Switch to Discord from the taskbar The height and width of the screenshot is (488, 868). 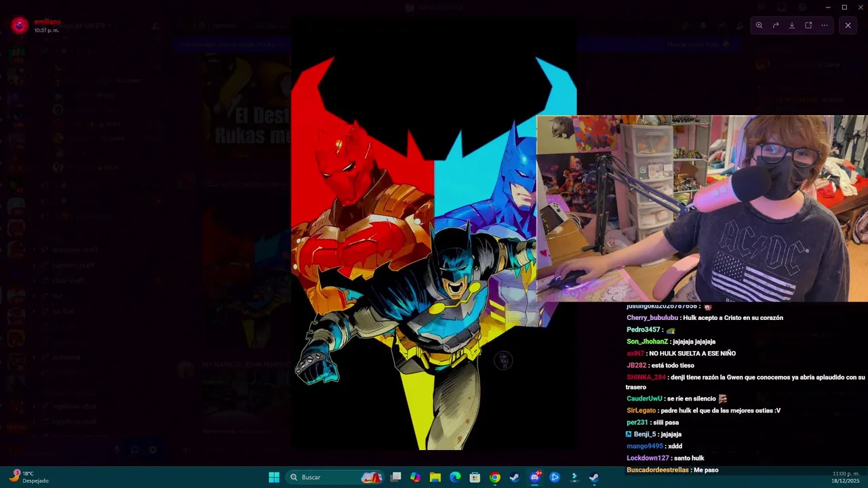coord(535,477)
